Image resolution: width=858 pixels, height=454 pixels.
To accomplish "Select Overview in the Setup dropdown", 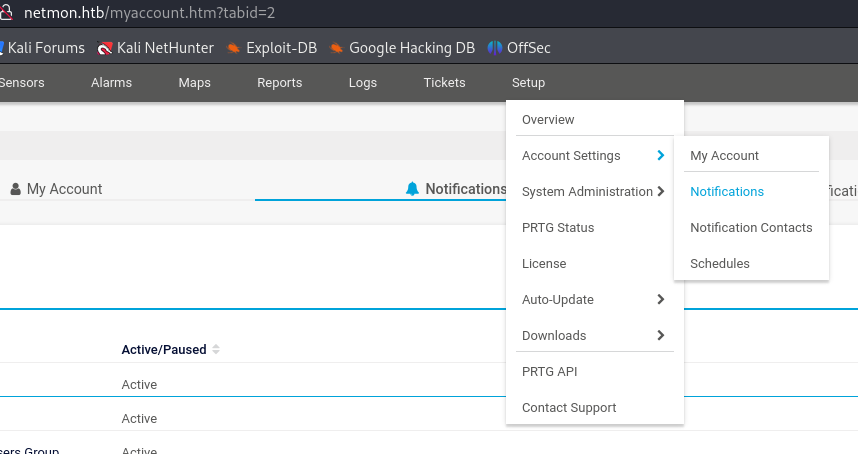I will (x=548, y=119).
